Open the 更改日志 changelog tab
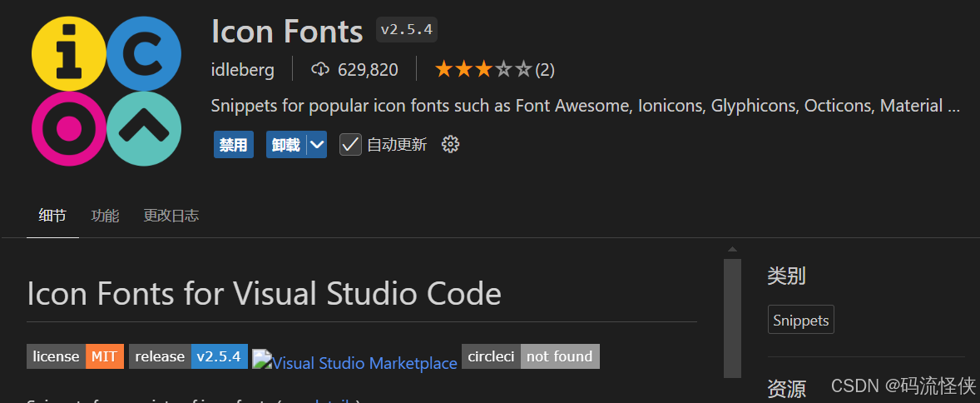This screenshot has width=980, height=403. 171,216
